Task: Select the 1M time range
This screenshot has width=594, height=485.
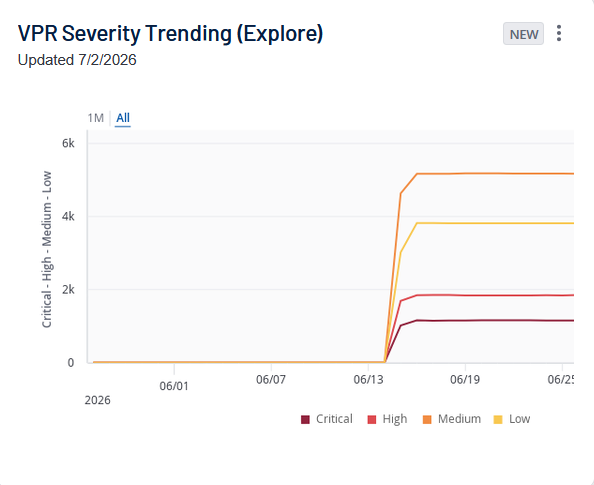Action: 95,118
